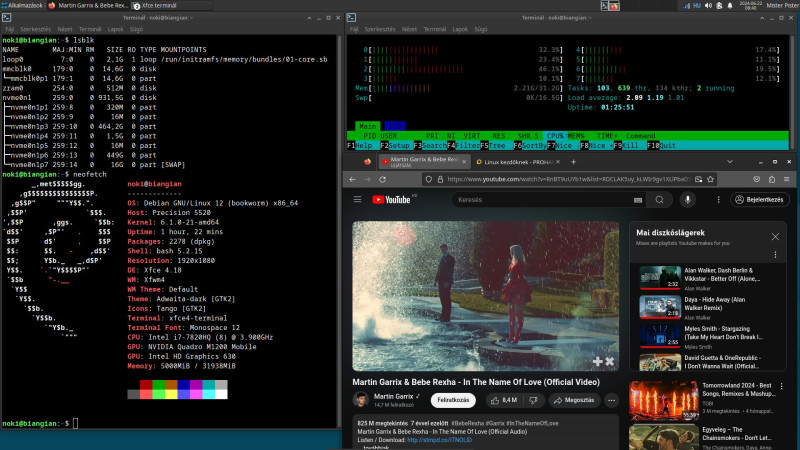Screen dimensions: 800x450
Task: Bookmark the page with the star icon
Action: (x=710, y=180)
